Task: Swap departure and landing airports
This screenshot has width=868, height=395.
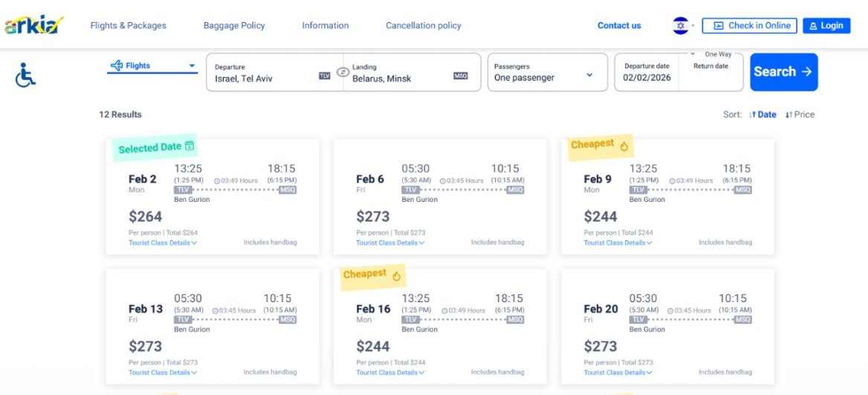Action: 343,72
